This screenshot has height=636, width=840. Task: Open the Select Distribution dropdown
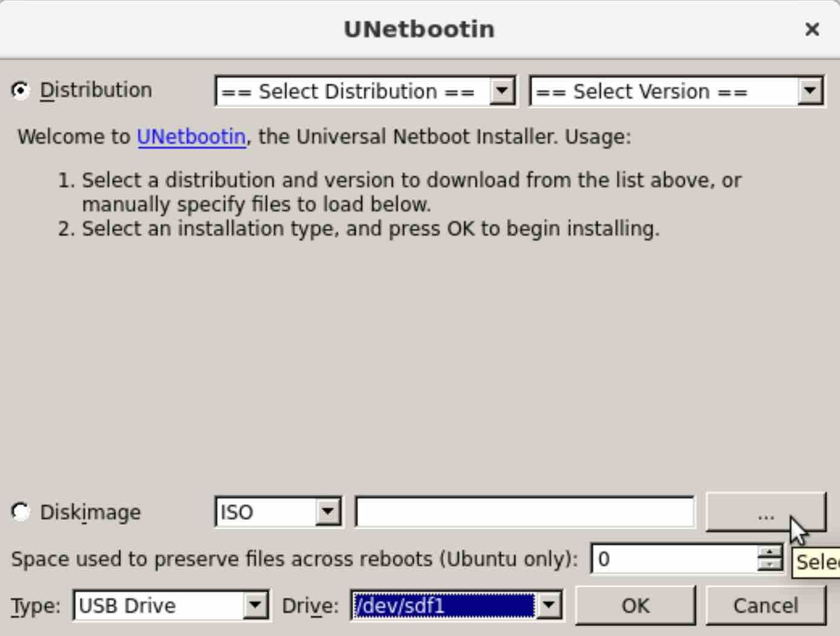pyautogui.click(x=365, y=91)
